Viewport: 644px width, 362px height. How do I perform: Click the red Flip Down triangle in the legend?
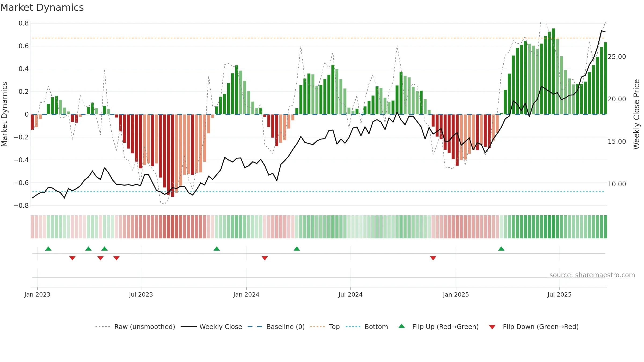click(x=492, y=327)
